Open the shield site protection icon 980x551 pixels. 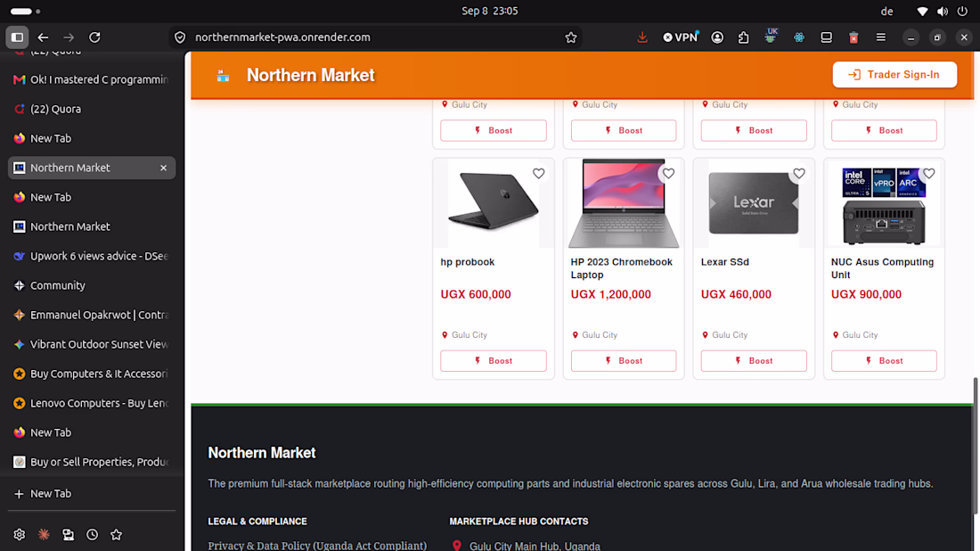[180, 37]
